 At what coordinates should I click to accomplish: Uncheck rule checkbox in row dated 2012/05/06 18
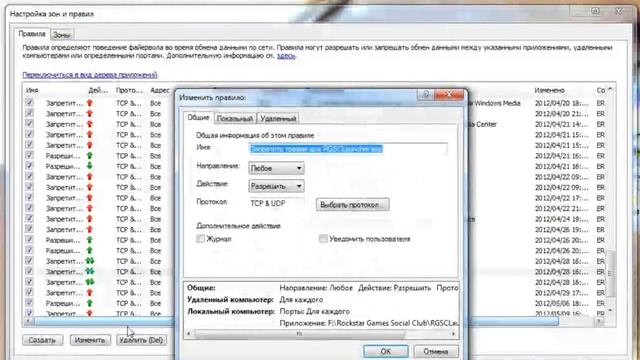click(x=29, y=303)
